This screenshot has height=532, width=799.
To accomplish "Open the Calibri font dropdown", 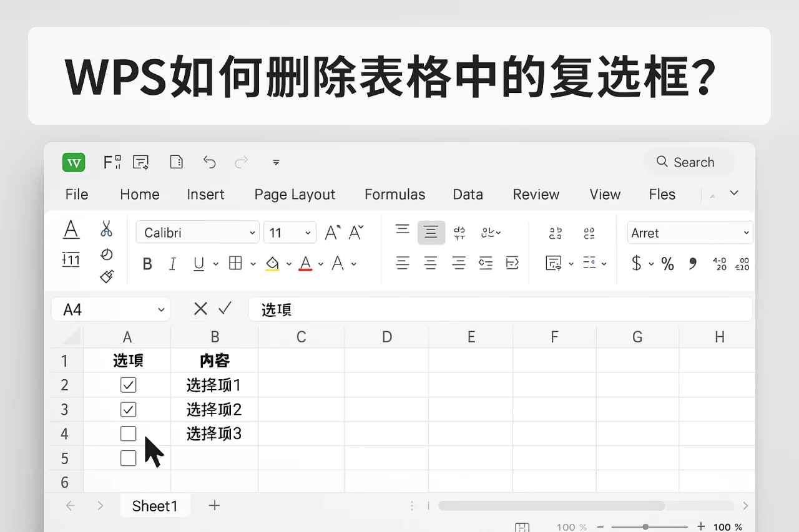I will (251, 232).
